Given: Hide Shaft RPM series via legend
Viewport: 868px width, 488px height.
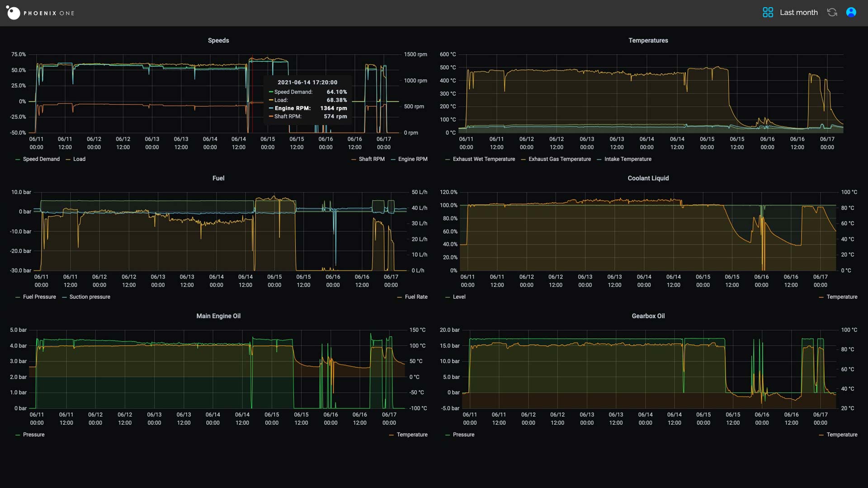Looking at the screenshot, I should coord(371,159).
